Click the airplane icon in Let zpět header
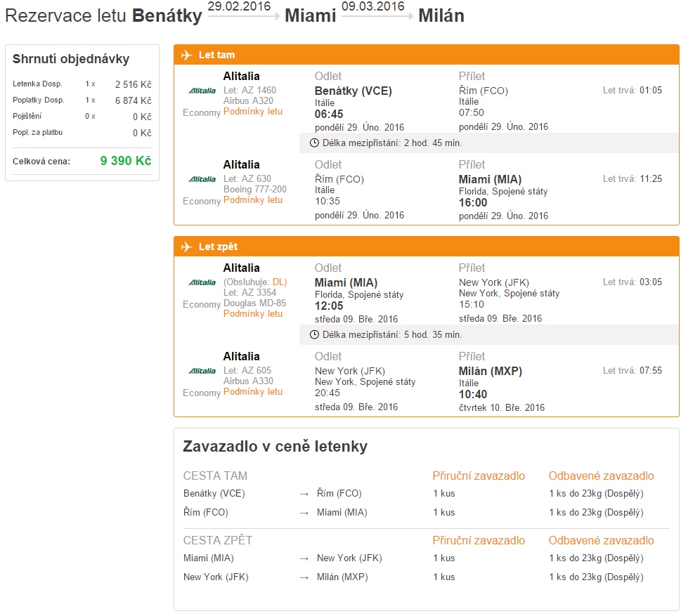Viewport: 681px width, 616px height. click(186, 247)
